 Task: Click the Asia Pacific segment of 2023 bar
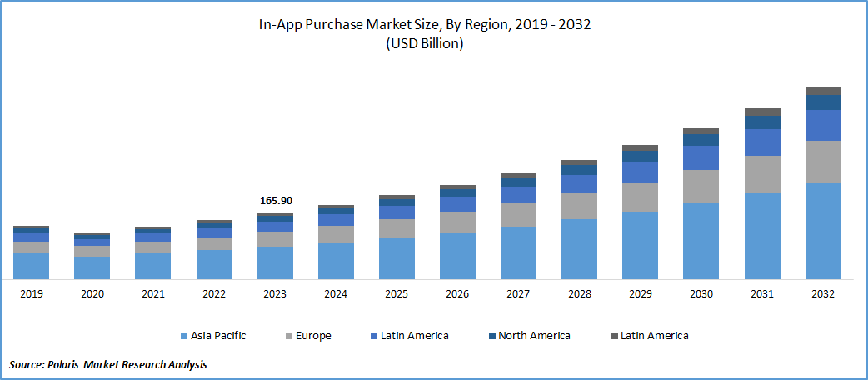click(275, 263)
